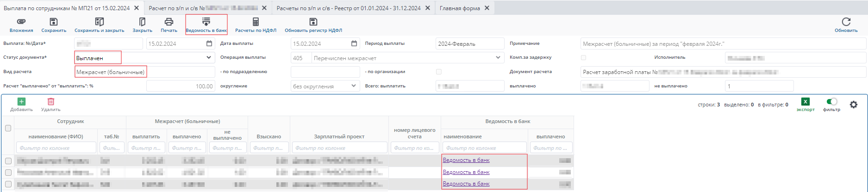Save the document with Сохранить icon

click(x=54, y=22)
